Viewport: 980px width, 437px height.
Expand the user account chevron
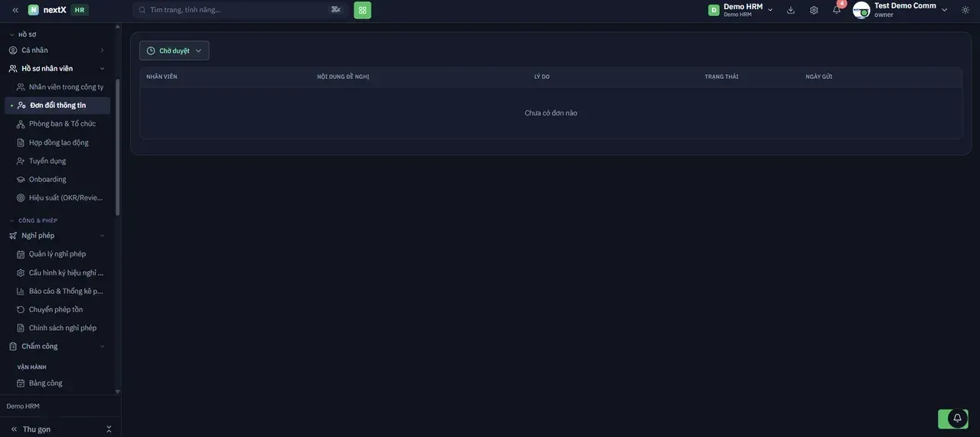[945, 10]
